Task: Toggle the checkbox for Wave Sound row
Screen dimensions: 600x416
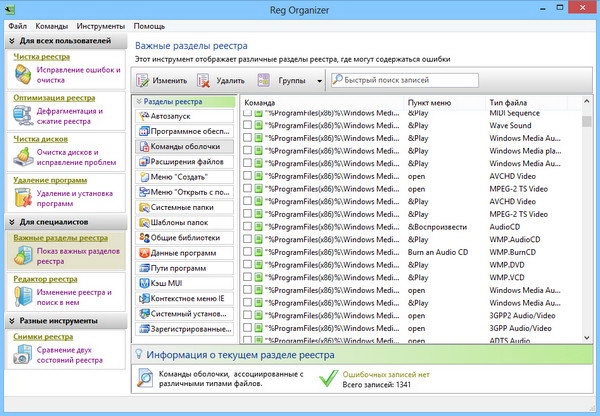Action: click(x=247, y=127)
